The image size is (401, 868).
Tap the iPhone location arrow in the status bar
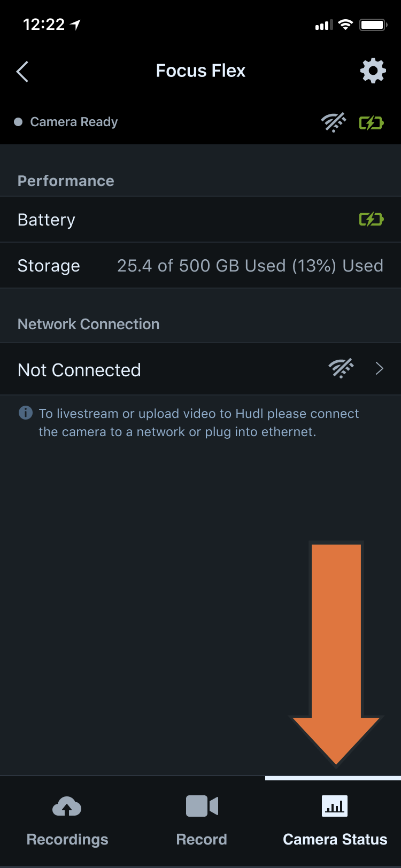click(75, 24)
